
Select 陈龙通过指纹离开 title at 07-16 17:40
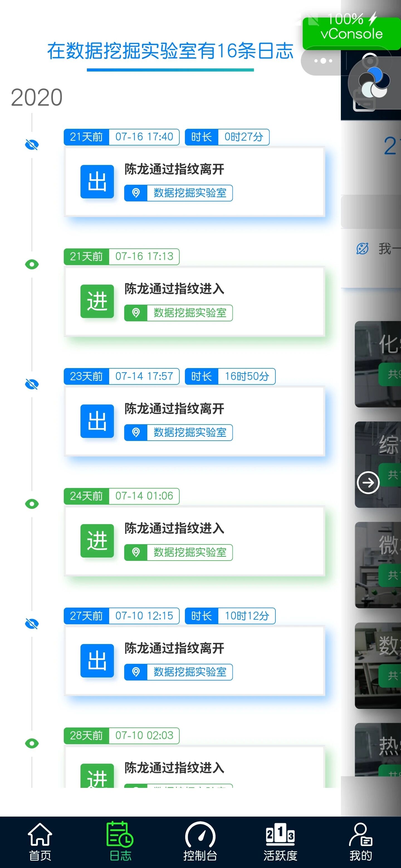point(174,169)
